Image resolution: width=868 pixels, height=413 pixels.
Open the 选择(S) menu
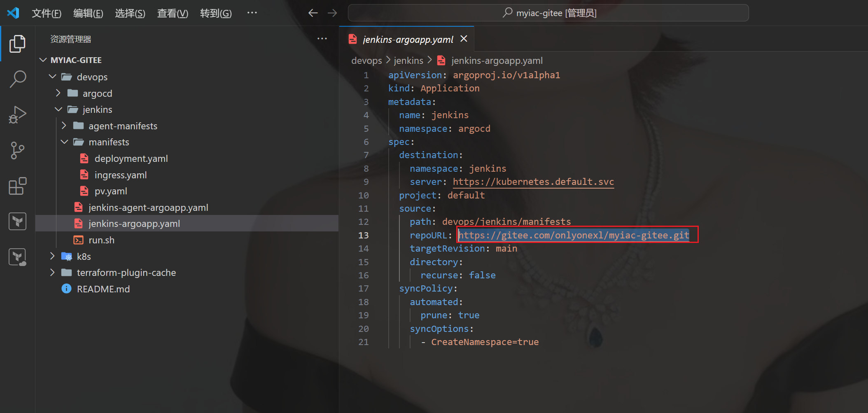pyautogui.click(x=130, y=13)
